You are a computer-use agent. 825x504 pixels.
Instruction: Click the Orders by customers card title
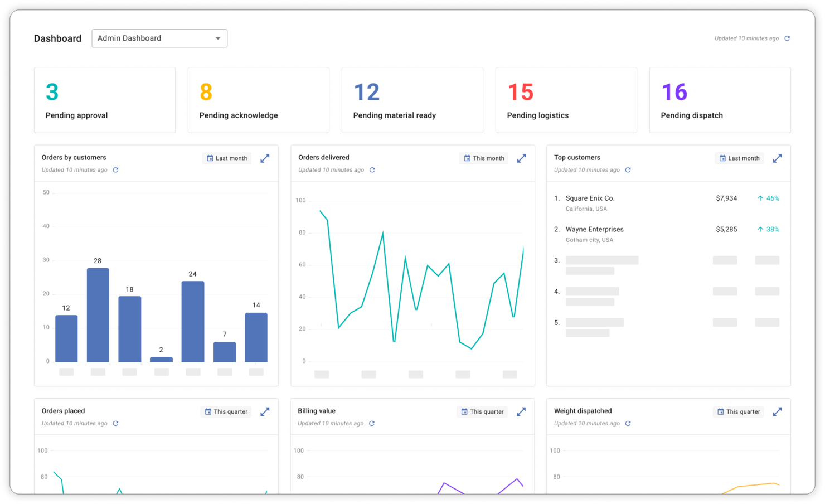pos(74,158)
